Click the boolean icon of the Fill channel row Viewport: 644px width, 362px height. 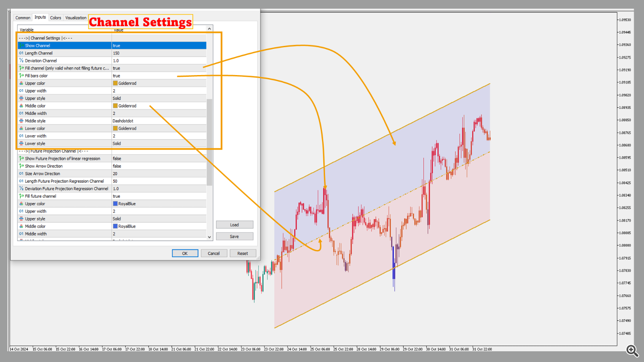(x=21, y=68)
